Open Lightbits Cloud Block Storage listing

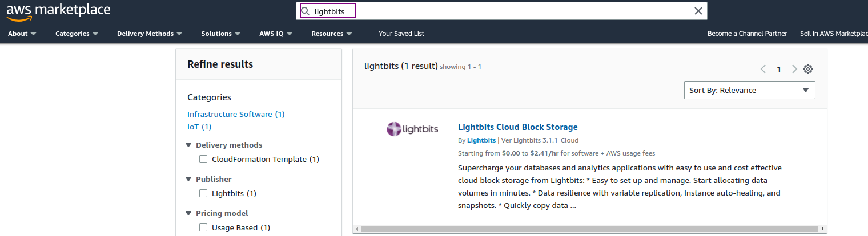tap(518, 127)
